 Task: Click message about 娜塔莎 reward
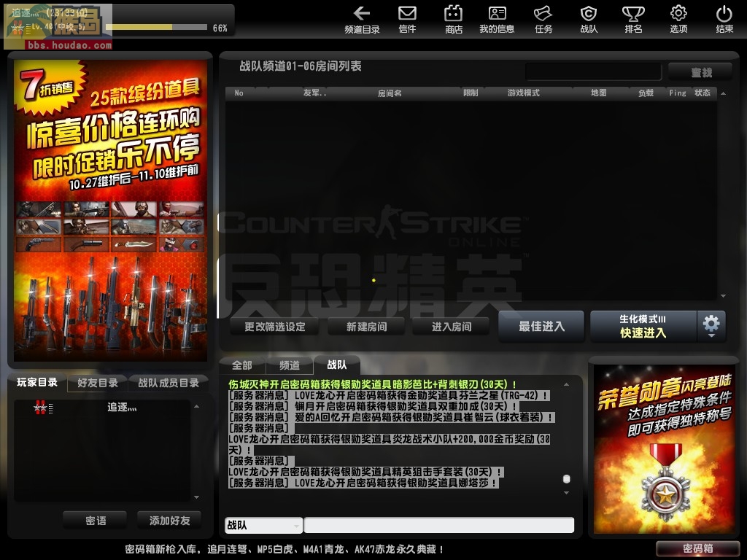(363, 483)
